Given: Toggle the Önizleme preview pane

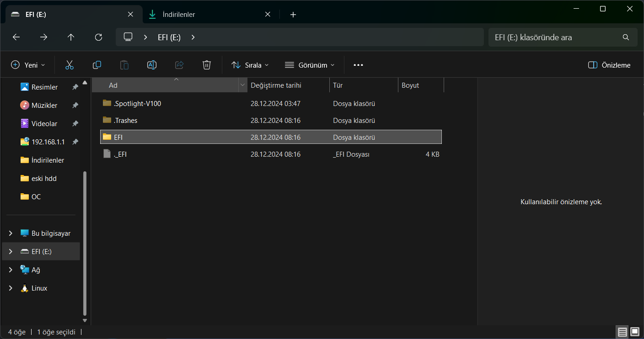Looking at the screenshot, I should 609,65.
